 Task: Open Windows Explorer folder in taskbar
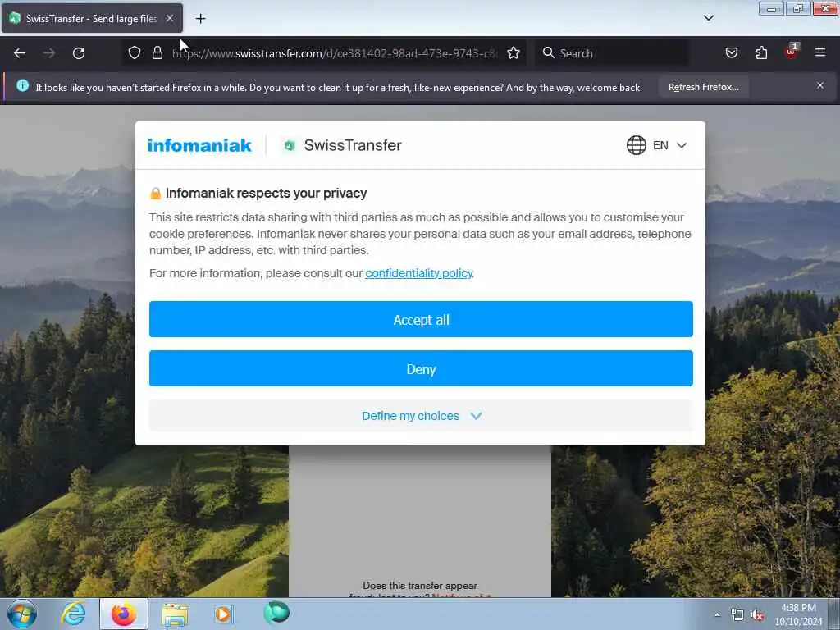tap(175, 614)
